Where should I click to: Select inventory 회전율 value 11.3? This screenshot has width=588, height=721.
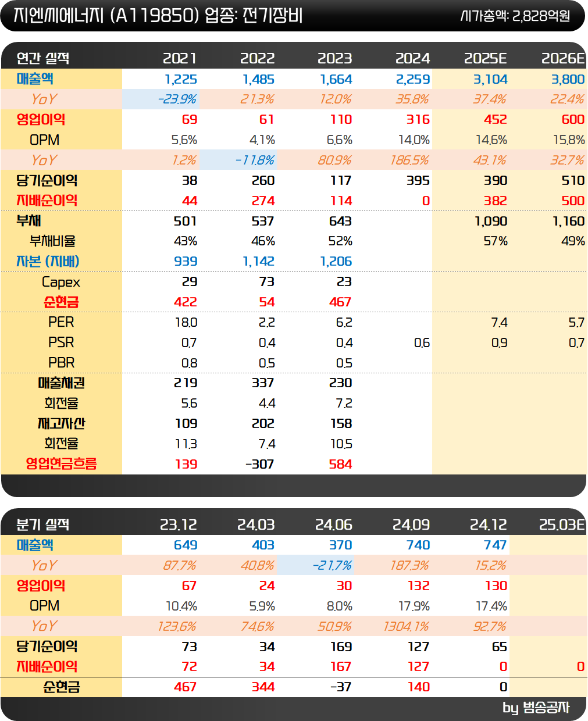(x=186, y=444)
